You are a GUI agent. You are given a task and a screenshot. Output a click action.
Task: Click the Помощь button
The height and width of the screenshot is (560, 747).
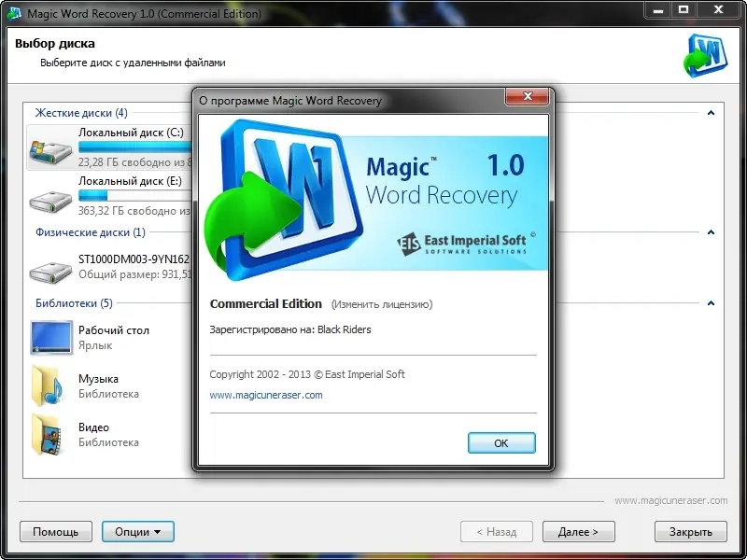tap(56, 531)
